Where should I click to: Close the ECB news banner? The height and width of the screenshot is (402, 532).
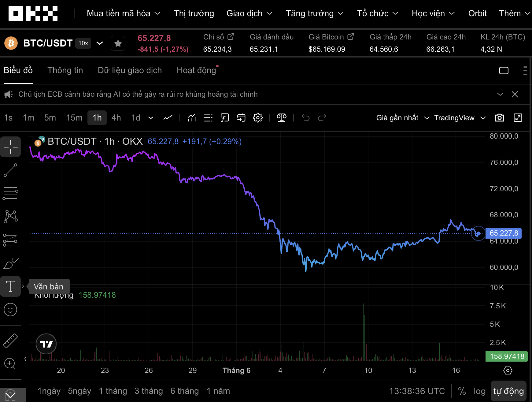coord(515,94)
